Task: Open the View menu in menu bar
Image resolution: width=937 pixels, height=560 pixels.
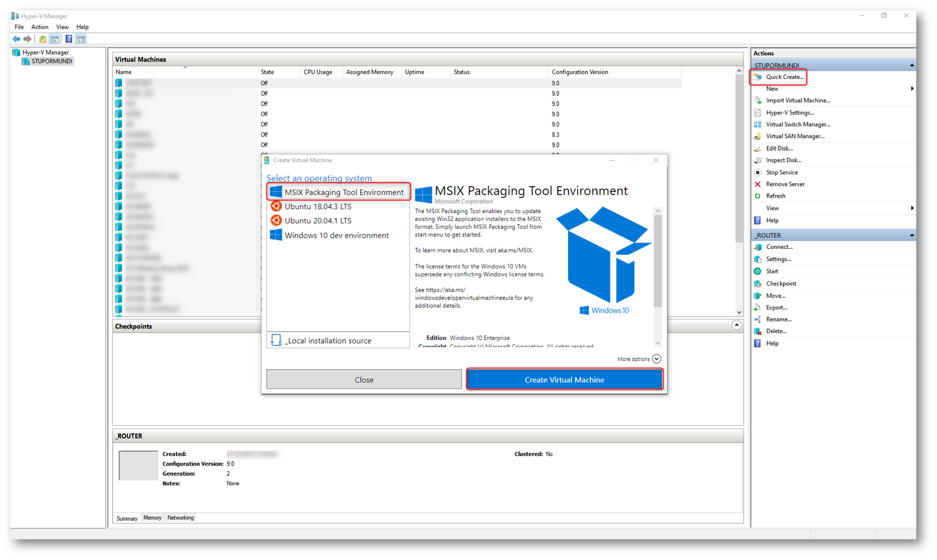Action: (62, 27)
